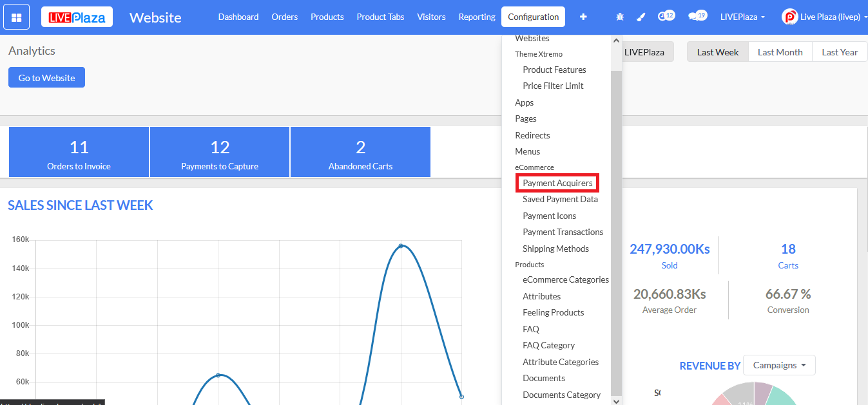Click the Live Plaza user avatar

tap(789, 17)
